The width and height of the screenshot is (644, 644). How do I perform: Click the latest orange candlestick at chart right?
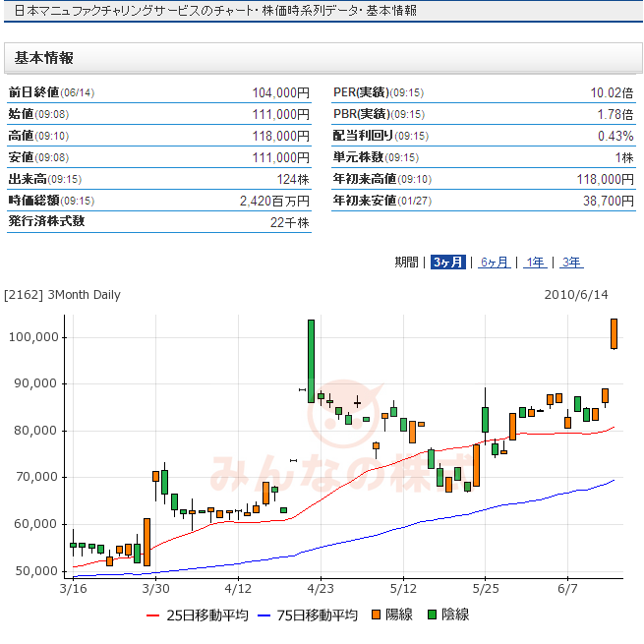(x=614, y=333)
